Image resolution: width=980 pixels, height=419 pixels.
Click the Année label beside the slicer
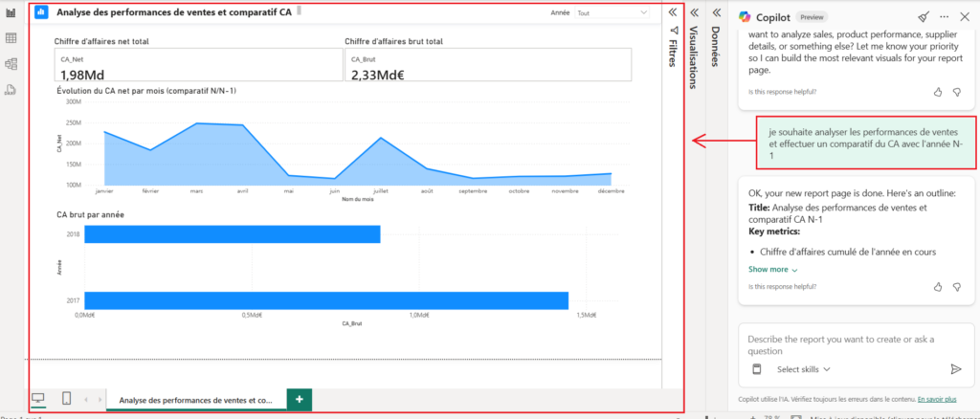(x=560, y=12)
